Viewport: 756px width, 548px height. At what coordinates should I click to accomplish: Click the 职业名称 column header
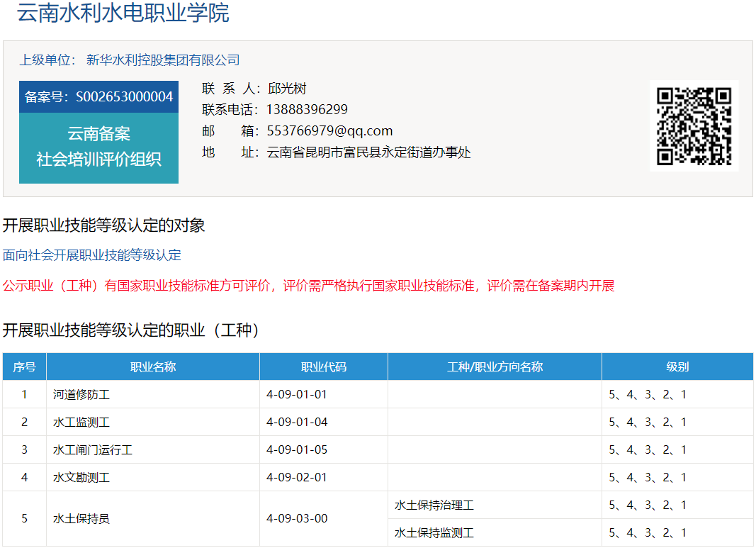click(153, 367)
